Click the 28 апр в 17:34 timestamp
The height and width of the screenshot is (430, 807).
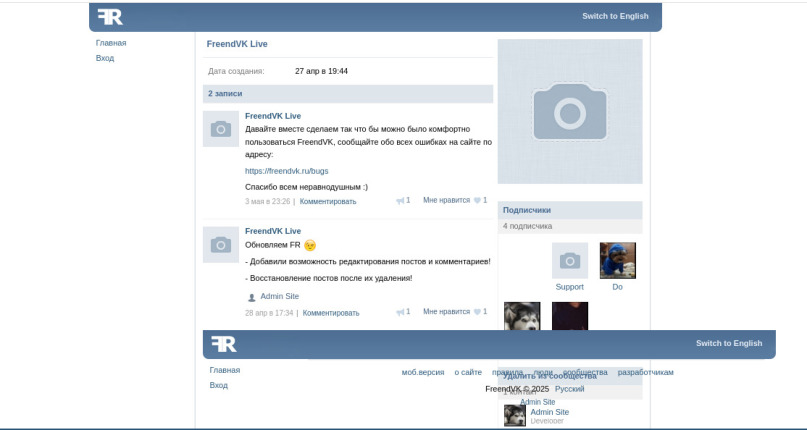tap(269, 313)
